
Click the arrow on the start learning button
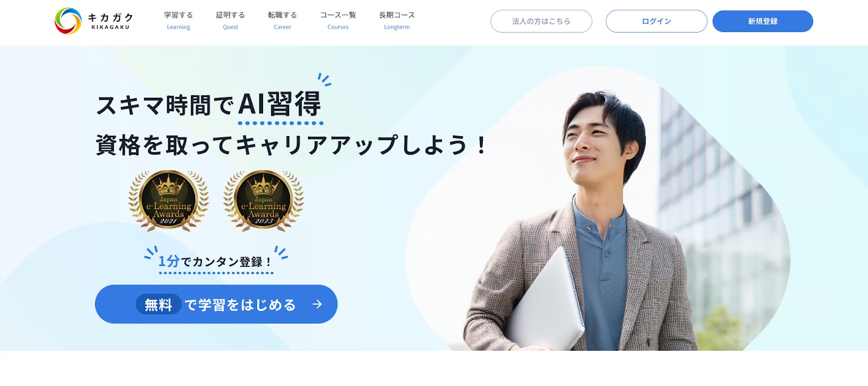coord(317,305)
